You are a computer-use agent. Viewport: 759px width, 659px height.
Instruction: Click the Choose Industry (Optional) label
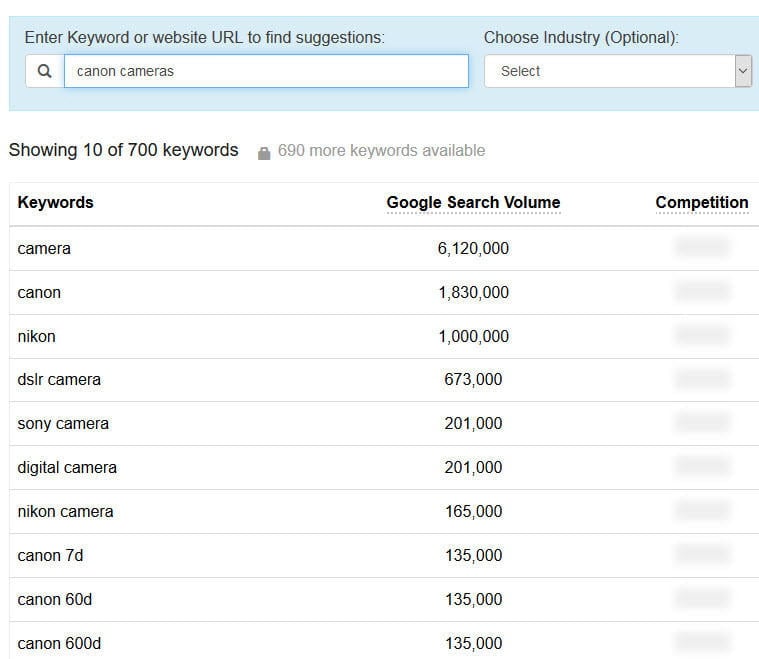tap(581, 37)
